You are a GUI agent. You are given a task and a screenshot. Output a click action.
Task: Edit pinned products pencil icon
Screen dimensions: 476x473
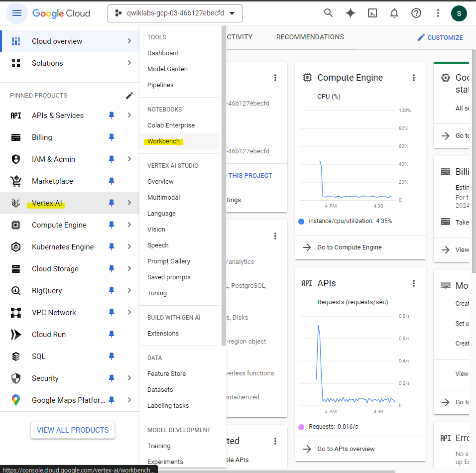coord(129,96)
